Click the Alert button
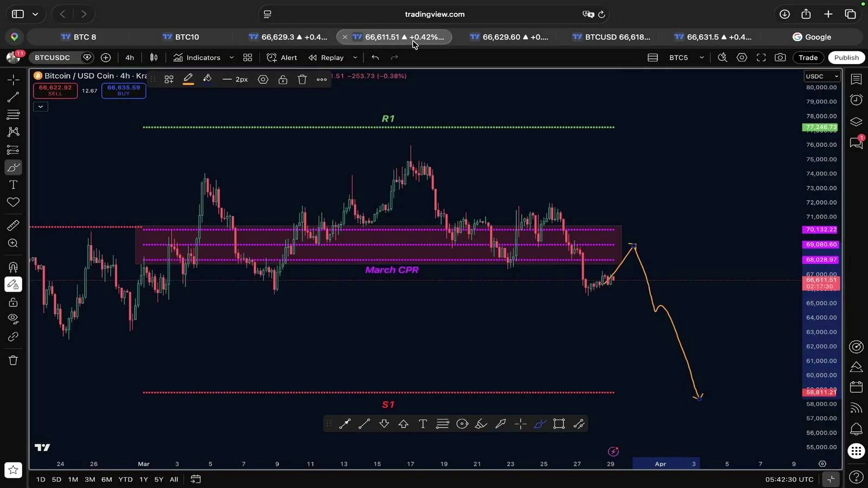Image resolution: width=868 pixels, height=488 pixels. 282,57
